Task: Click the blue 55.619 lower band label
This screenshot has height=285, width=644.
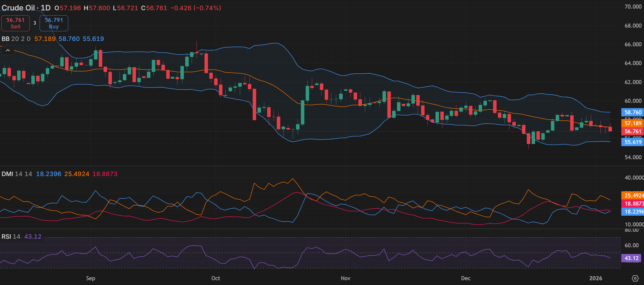Action: pos(633,142)
